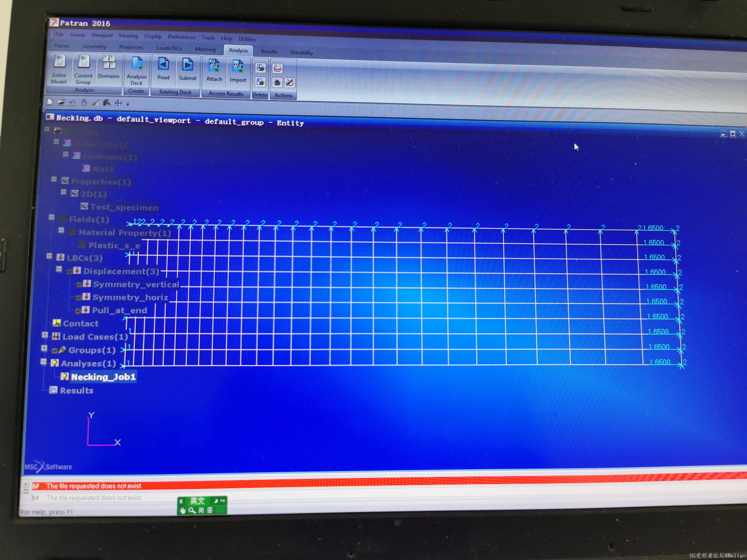The image size is (747, 560).
Task: Open the Viewport menu
Action: click(102, 35)
